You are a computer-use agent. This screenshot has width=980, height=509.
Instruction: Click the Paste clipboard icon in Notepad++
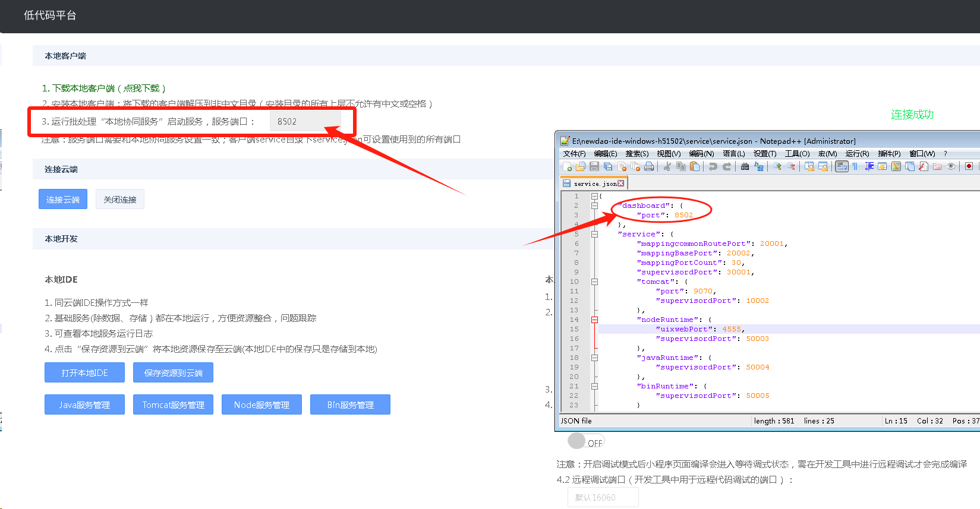click(x=695, y=166)
